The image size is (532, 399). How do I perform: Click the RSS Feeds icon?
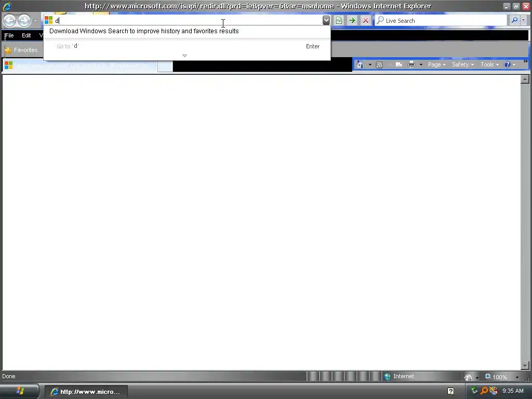coord(379,64)
